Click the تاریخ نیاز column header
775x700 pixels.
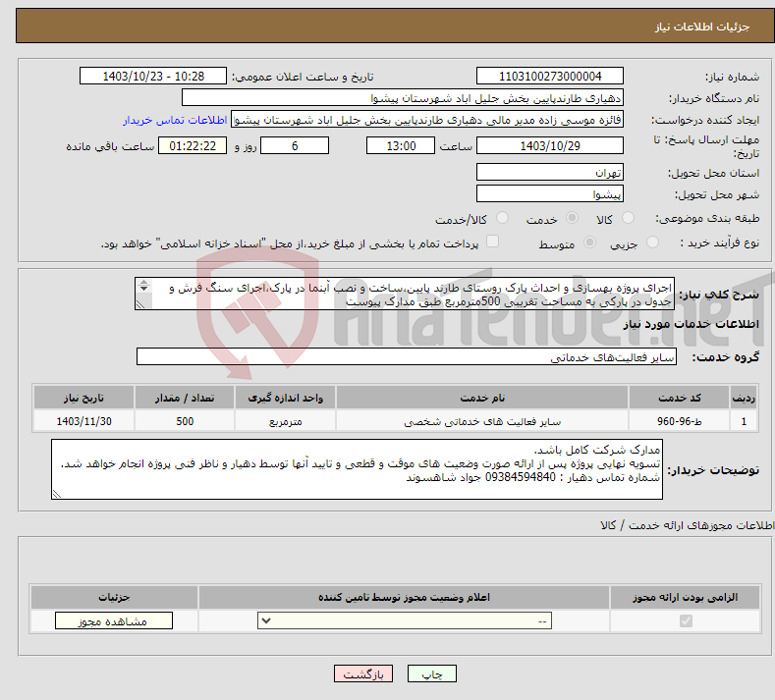click(x=83, y=398)
